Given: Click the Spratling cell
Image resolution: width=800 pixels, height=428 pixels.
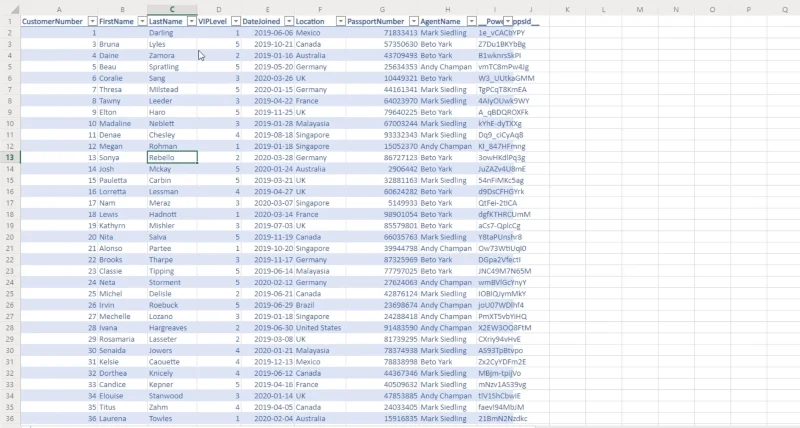Looking at the screenshot, I should [x=172, y=67].
